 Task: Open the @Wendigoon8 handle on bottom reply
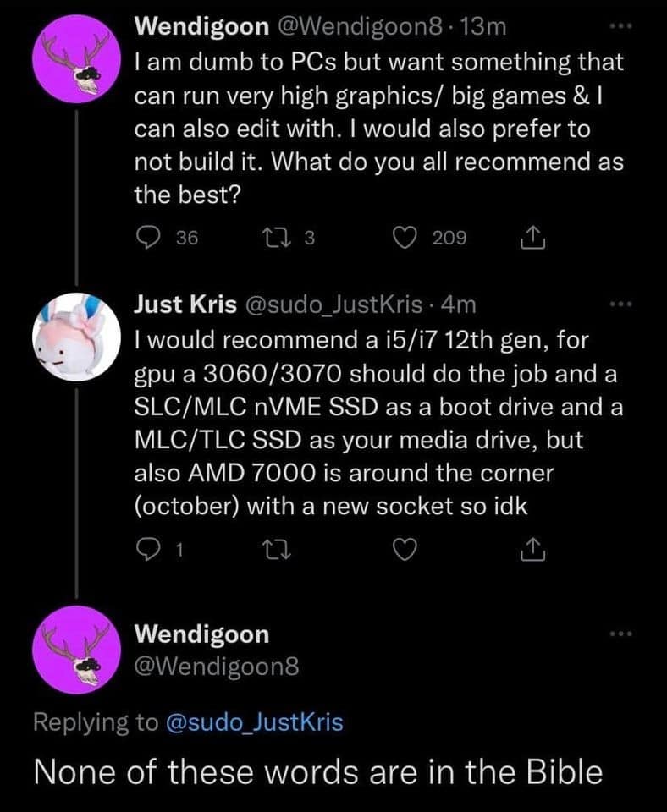click(x=217, y=667)
